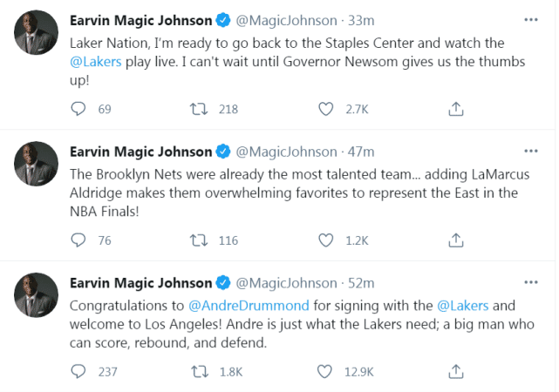Retweet the Staples Center tweet
Screen dimensions: 559x392
198,109
